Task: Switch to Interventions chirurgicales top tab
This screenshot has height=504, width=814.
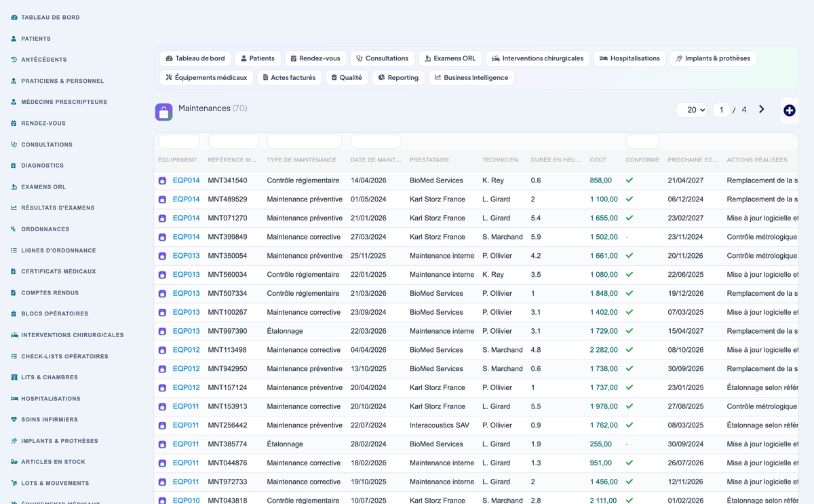Action: [538, 58]
